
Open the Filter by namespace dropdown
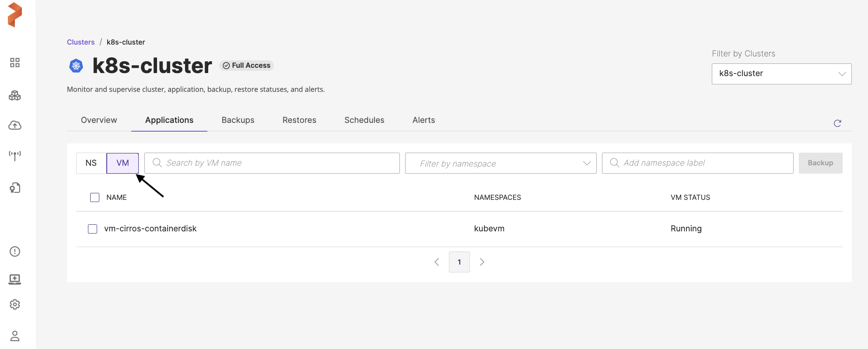coord(500,163)
